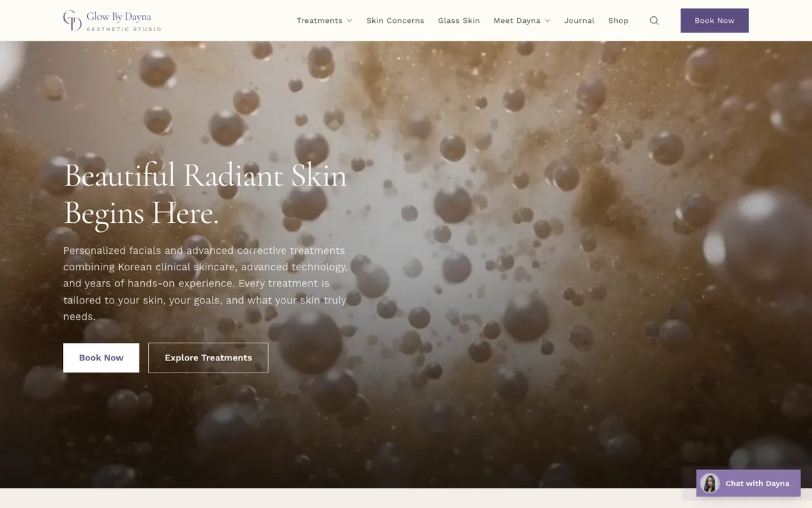Open the Shop page

618,20
